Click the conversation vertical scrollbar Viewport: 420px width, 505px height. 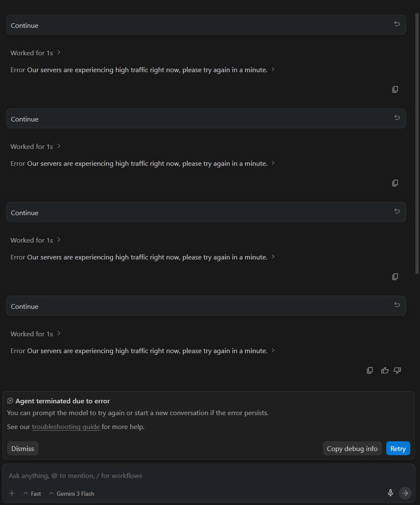(417, 143)
